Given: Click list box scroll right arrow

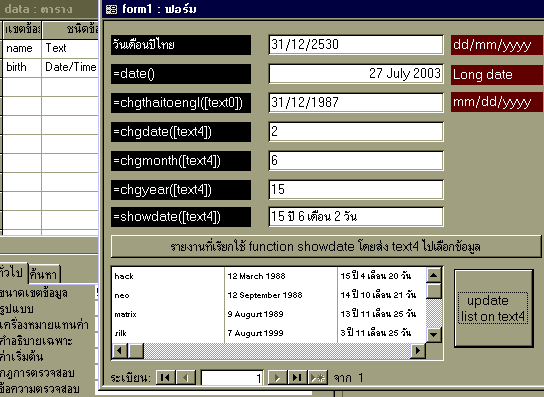Looking at the screenshot, I should click(418, 350).
